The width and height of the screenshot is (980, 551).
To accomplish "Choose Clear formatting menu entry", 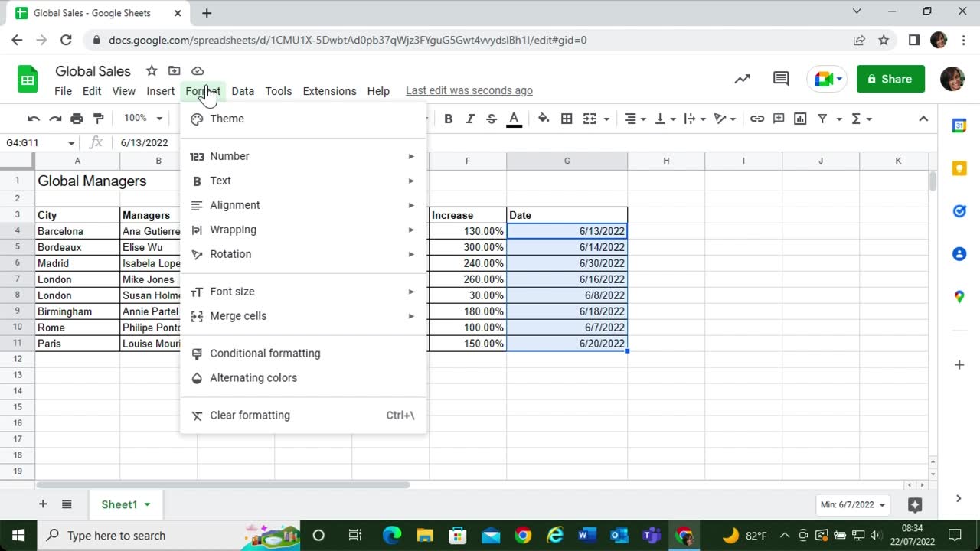I will [250, 416].
